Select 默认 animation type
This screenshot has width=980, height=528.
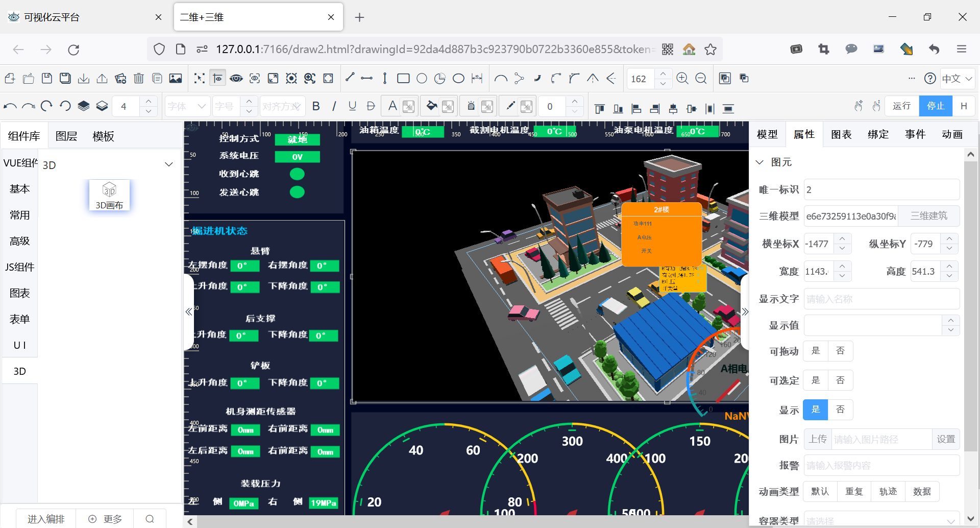820,491
